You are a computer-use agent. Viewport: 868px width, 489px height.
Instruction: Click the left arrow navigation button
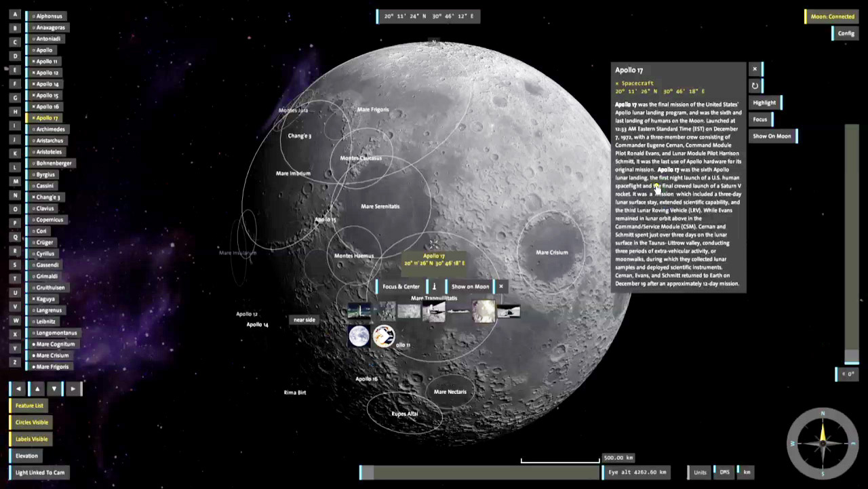click(x=18, y=389)
